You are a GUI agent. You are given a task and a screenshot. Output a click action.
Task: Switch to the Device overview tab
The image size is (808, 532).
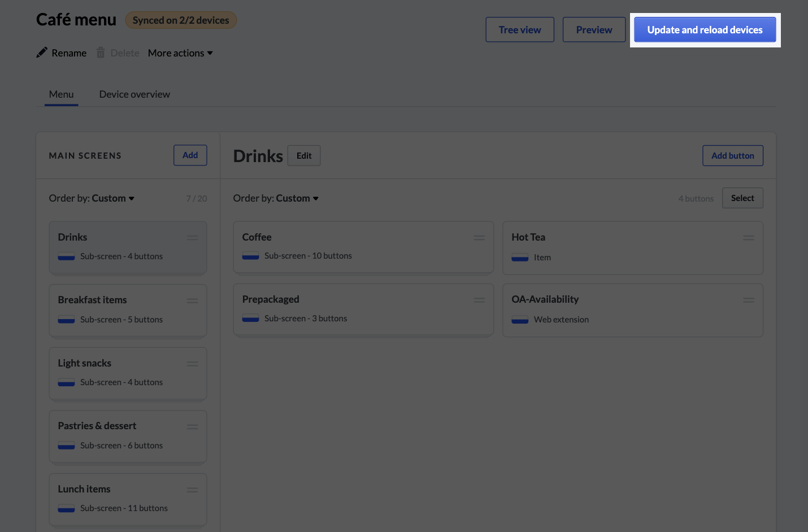(134, 94)
